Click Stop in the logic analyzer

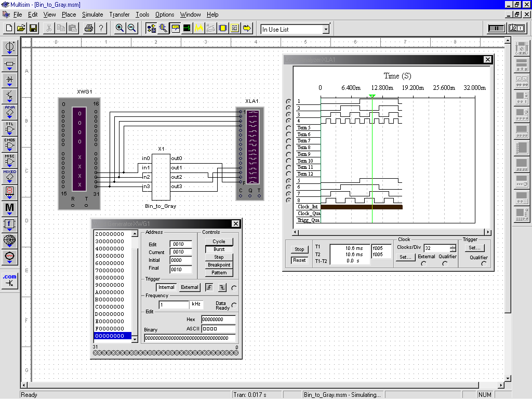pyautogui.click(x=299, y=249)
